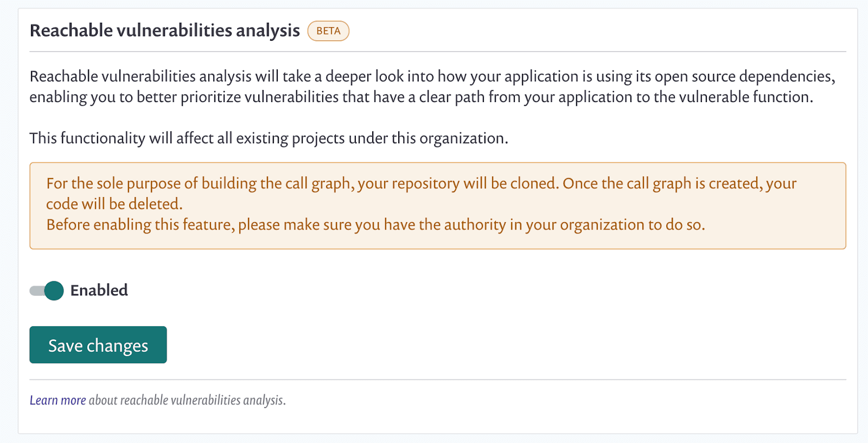Screen dimensions: 868x443
Task: Click the 'For the sole purpose' warning line
Action: click(x=422, y=183)
